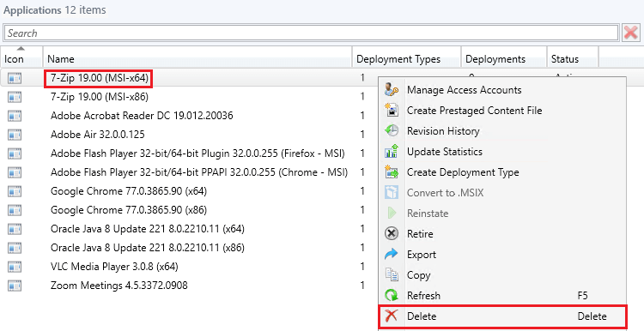
Task: Choose Create Prestaged Content File menu entry
Action: (x=502, y=111)
